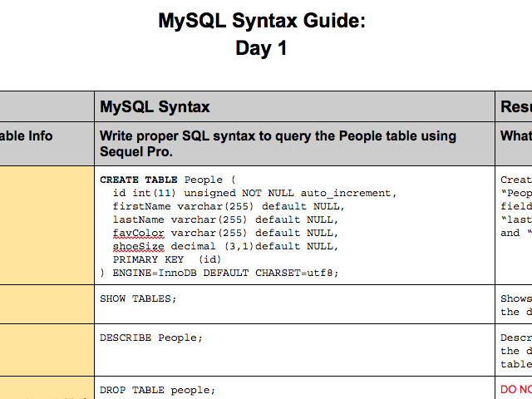The width and height of the screenshot is (532, 399).
Task: Click the 'id int(11) unsigned NOT NULL' line
Action: click(255, 193)
